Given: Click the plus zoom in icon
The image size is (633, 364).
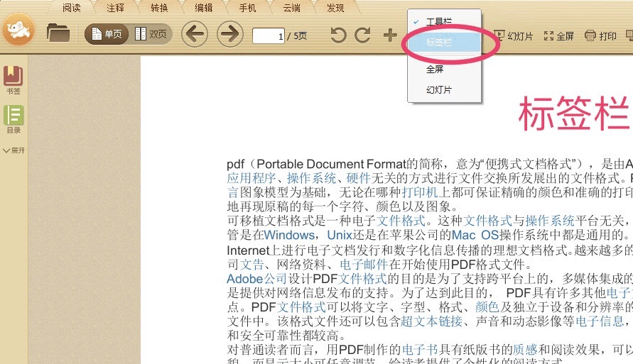Looking at the screenshot, I should pyautogui.click(x=390, y=35).
